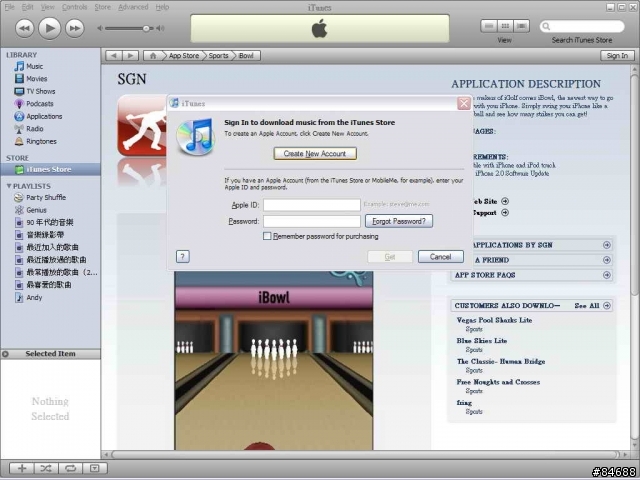The width and height of the screenshot is (640, 480).
Task: Hide the artwork viewer button
Action: point(95,468)
